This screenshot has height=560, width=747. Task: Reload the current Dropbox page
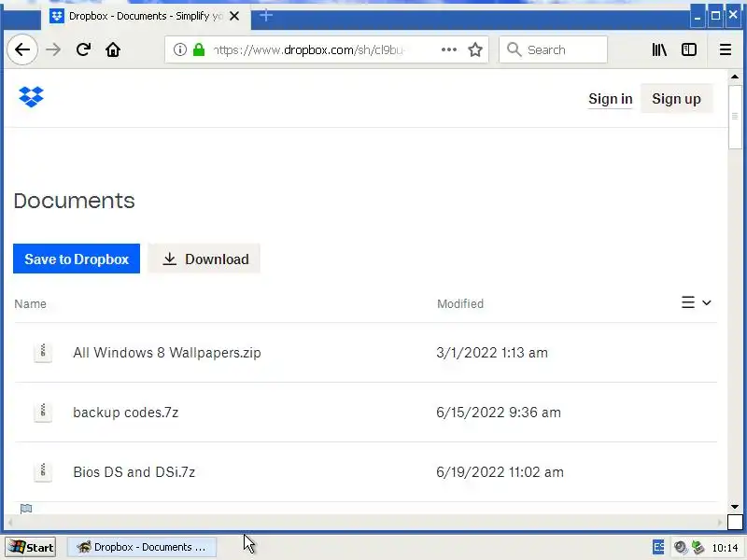[83, 49]
